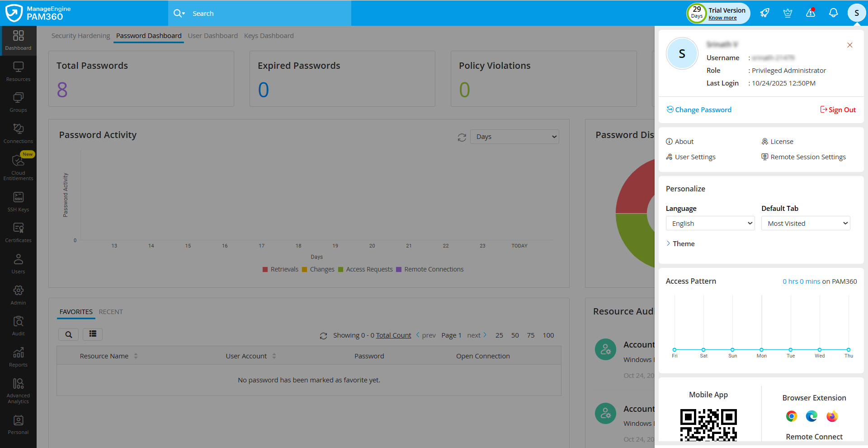Viewport: 868px width, 448px height.
Task: Expand the Theme section
Action: tap(680, 243)
